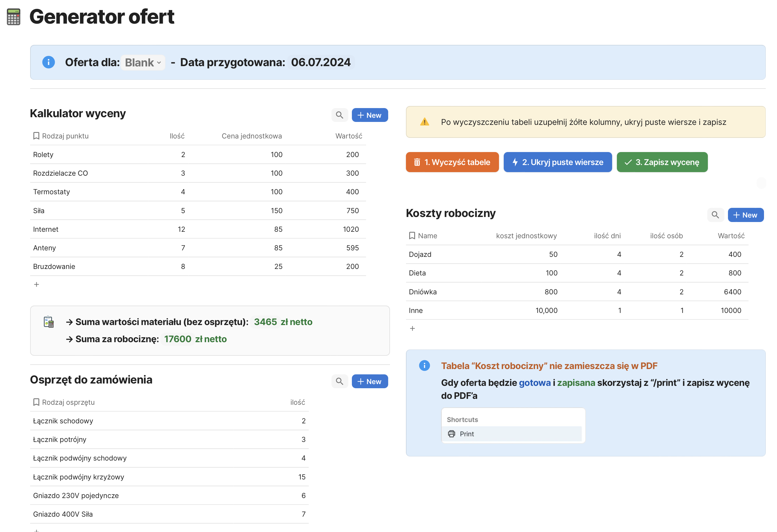The image size is (777, 532).
Task: Click the Internet quantity cell 12
Action: [181, 229]
